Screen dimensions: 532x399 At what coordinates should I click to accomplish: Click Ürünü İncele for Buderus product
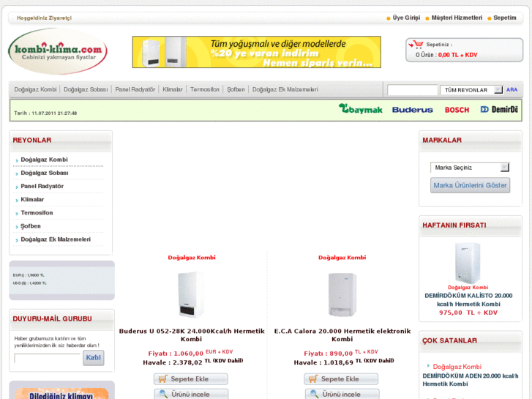pyautogui.click(x=191, y=394)
